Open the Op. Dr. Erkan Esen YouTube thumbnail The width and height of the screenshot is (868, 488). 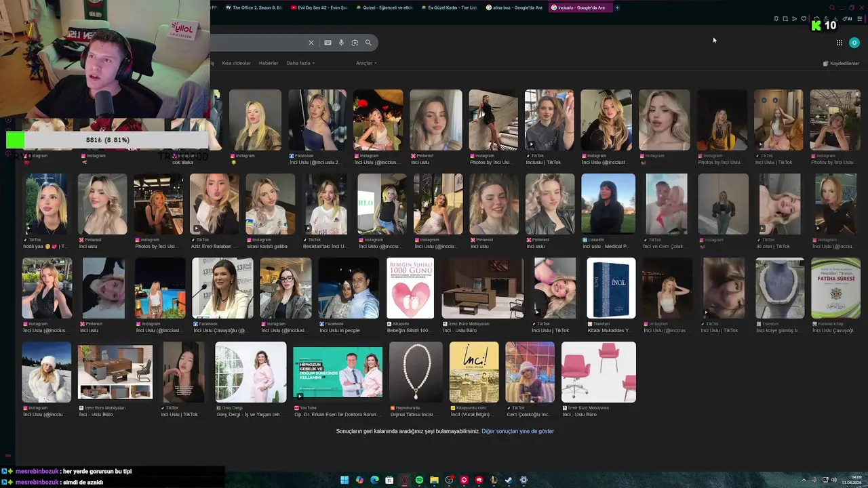tap(338, 373)
